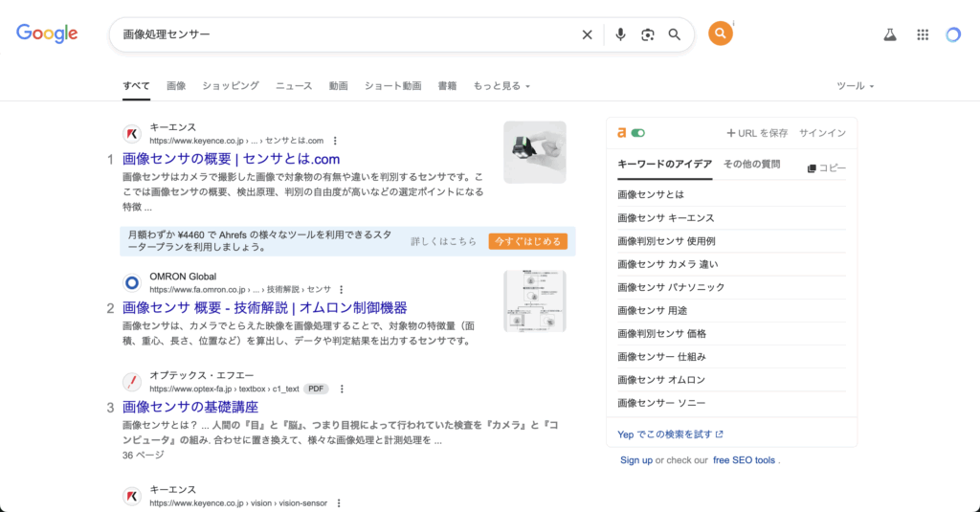Switch to the 画像 tab
Image resolution: width=980 pixels, height=512 pixels.
[x=176, y=85]
